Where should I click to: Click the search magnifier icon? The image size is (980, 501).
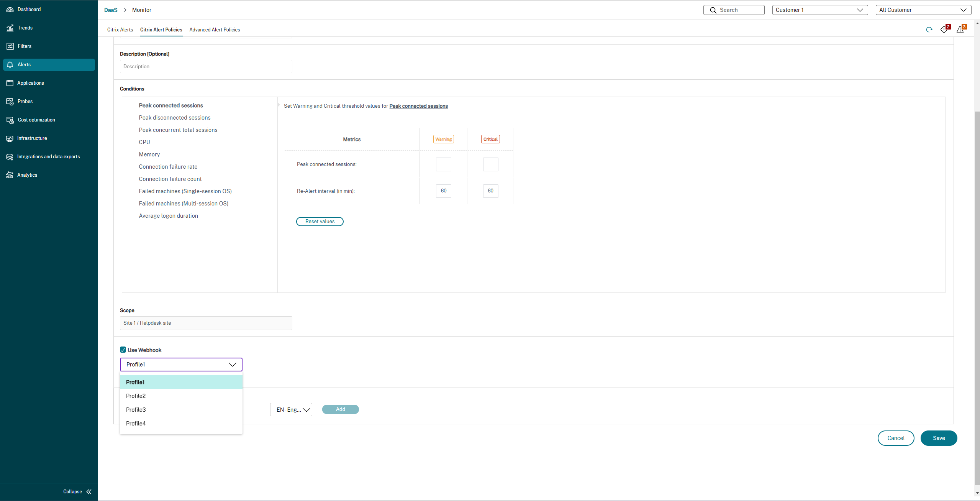713,10
